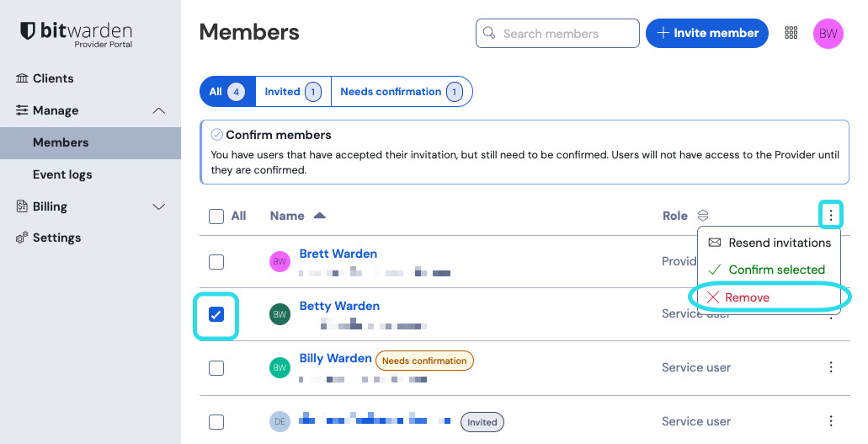The image size is (868, 444).
Task: Open options menu for invited user row
Action: pos(831,421)
